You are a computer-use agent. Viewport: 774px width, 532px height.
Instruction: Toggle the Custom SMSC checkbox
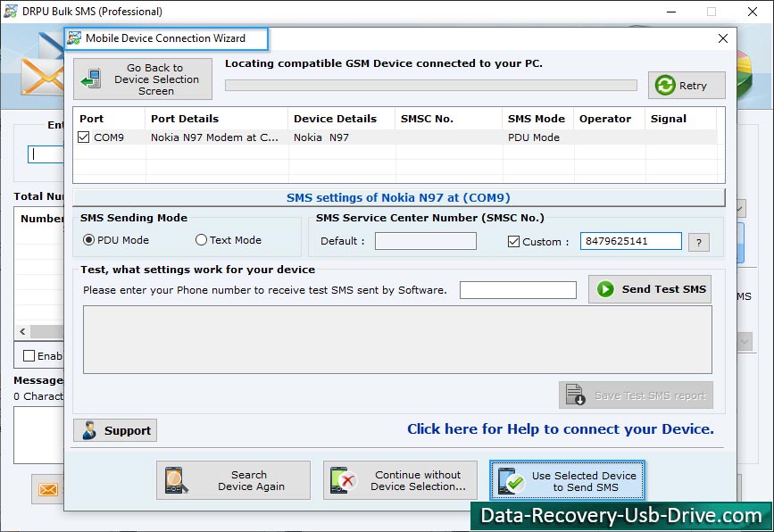(x=513, y=241)
